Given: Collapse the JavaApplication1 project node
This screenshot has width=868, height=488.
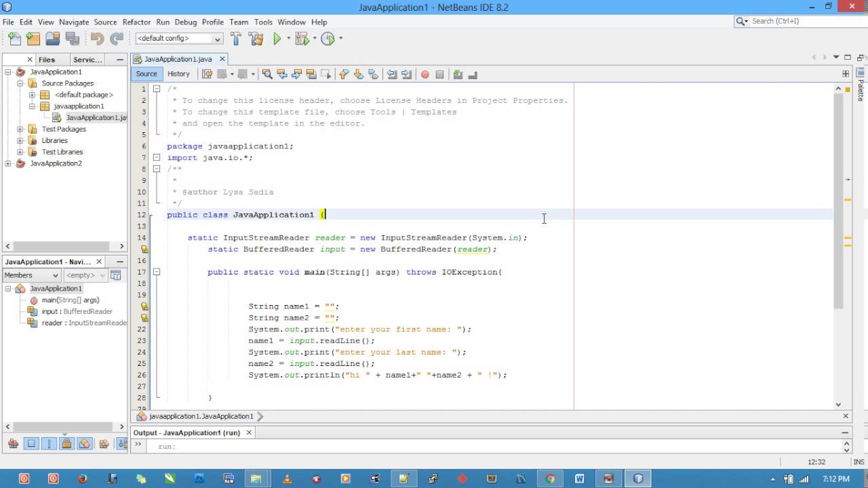Looking at the screenshot, I should (8, 72).
